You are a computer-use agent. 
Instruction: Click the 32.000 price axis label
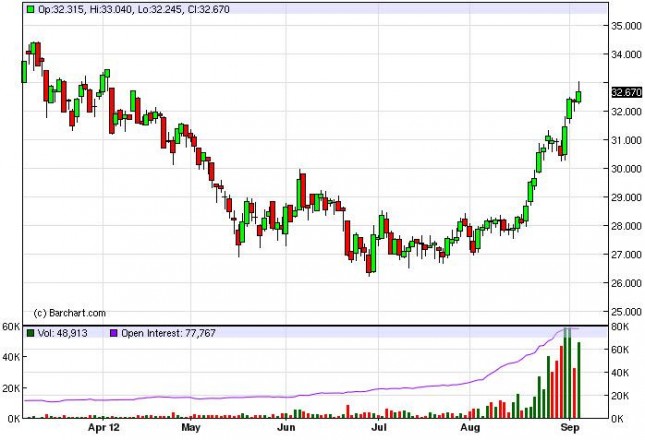(626, 111)
